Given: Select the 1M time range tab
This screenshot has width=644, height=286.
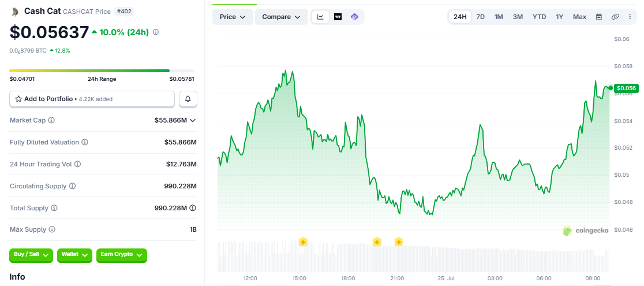Looking at the screenshot, I should 499,17.
